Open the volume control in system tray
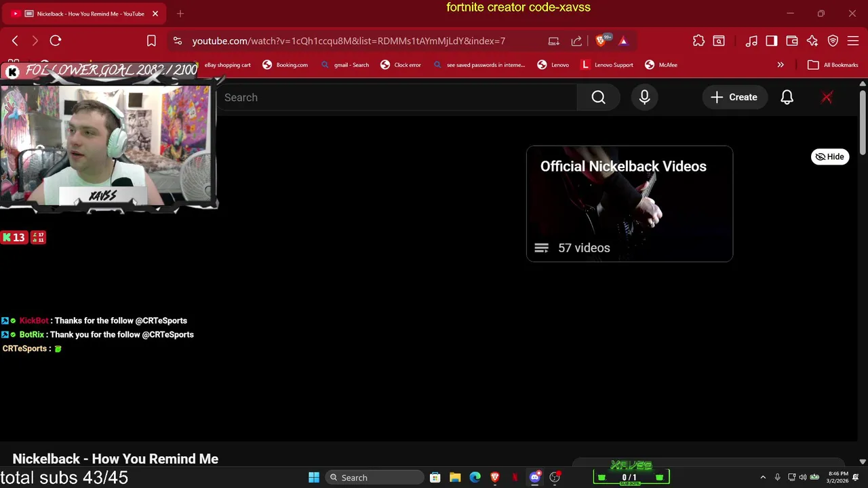This screenshot has width=868, height=488. [803, 478]
